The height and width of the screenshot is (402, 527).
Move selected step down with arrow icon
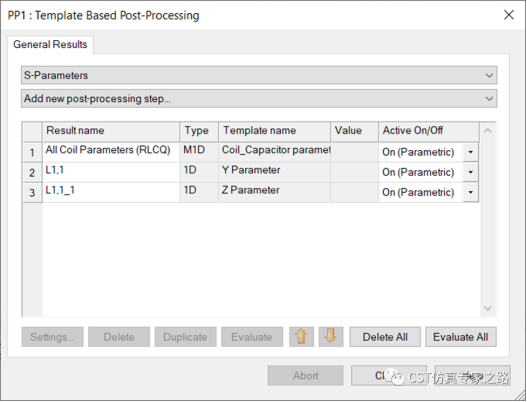(x=331, y=337)
